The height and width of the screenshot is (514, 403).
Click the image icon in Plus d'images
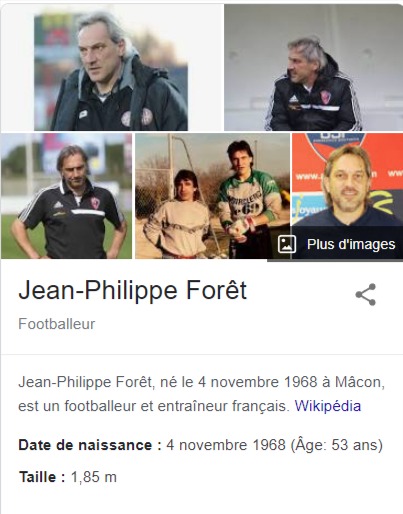(287, 244)
